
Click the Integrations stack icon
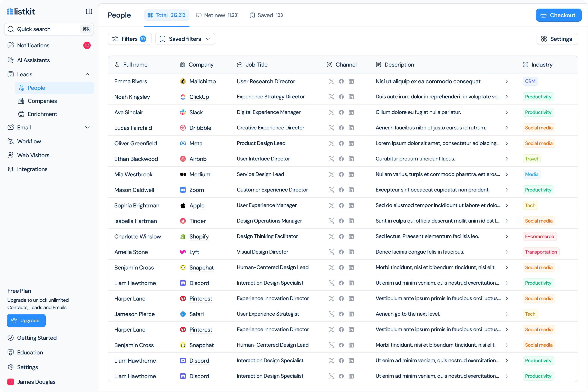[10, 169]
